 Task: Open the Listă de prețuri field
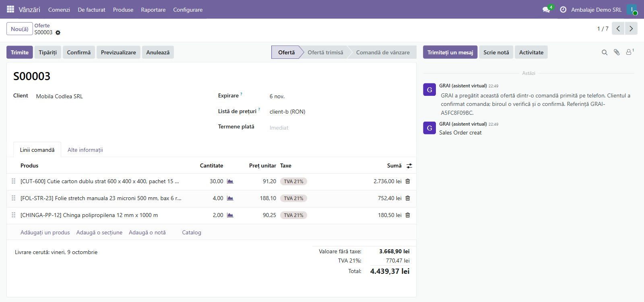pyautogui.click(x=340, y=112)
